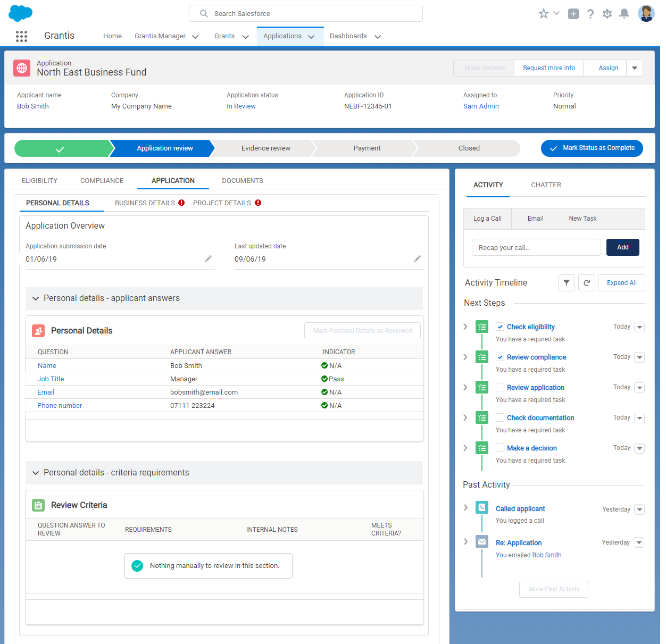Select the Payment path stage

point(367,148)
